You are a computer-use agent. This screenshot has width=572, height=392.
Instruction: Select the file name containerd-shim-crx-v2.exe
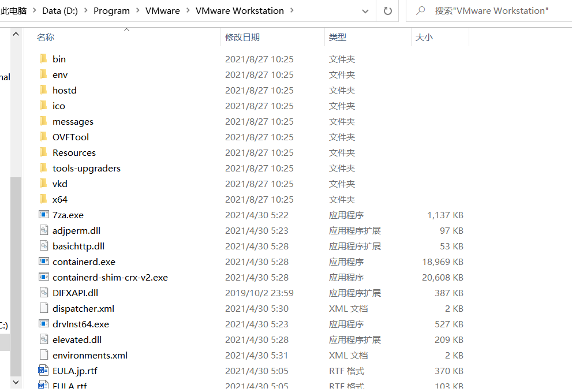110,277
